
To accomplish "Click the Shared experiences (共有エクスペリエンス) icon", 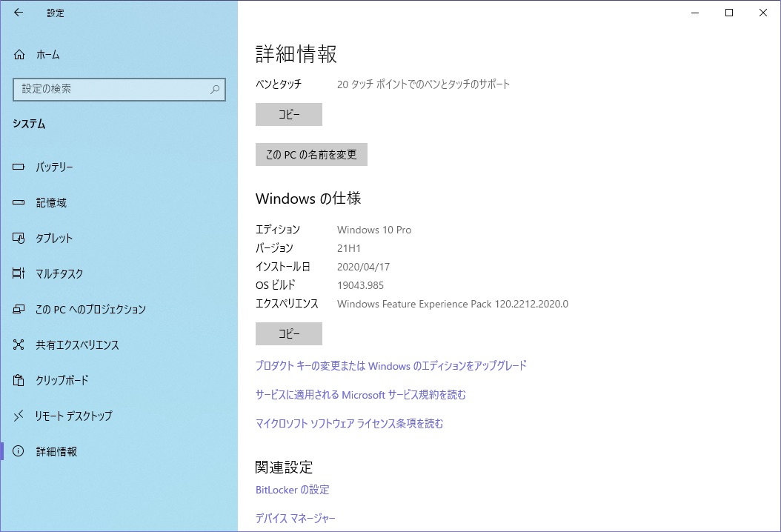I will click(x=19, y=345).
